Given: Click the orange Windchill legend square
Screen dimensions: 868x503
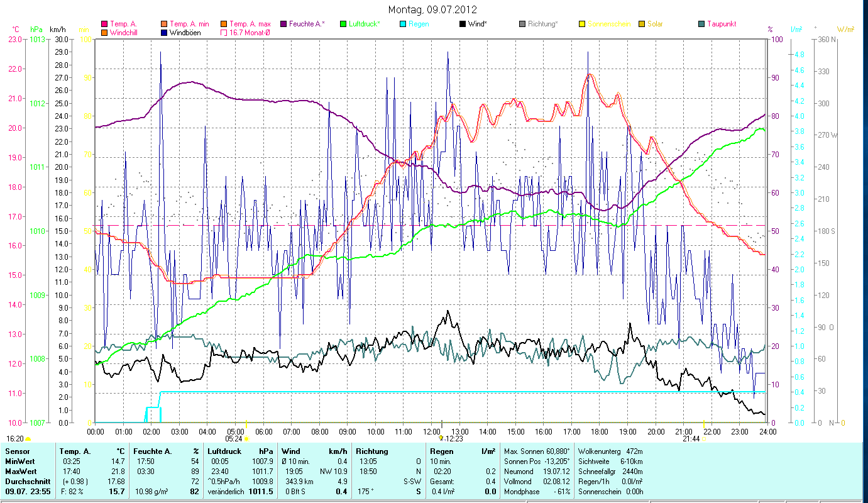Looking at the screenshot, I should coord(104,32).
